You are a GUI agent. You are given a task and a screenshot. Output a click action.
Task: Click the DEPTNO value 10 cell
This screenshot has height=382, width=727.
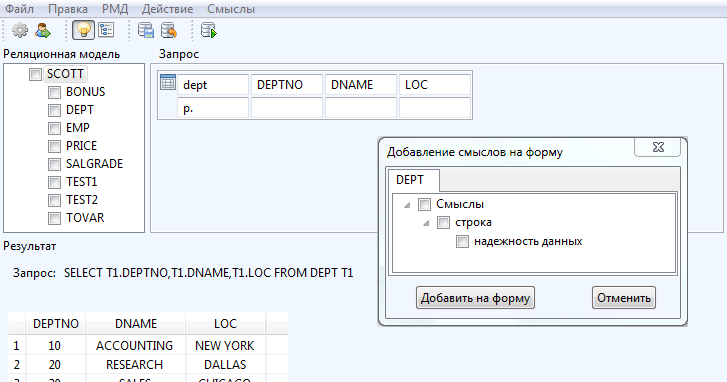pyautogui.click(x=55, y=346)
